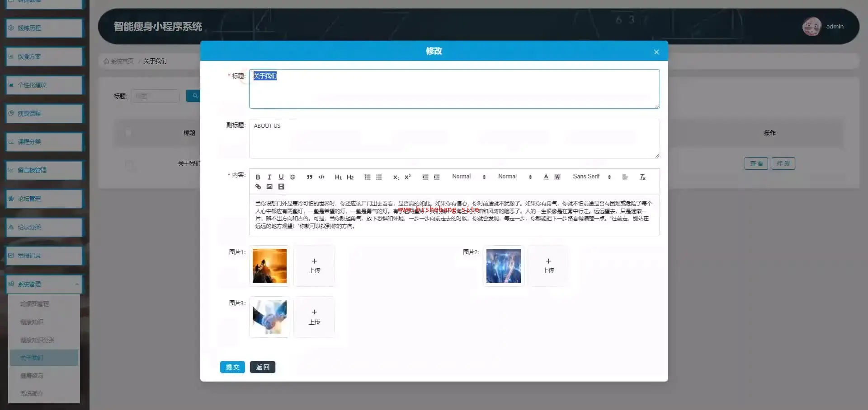Click the 修改 button in the table row

(783, 163)
